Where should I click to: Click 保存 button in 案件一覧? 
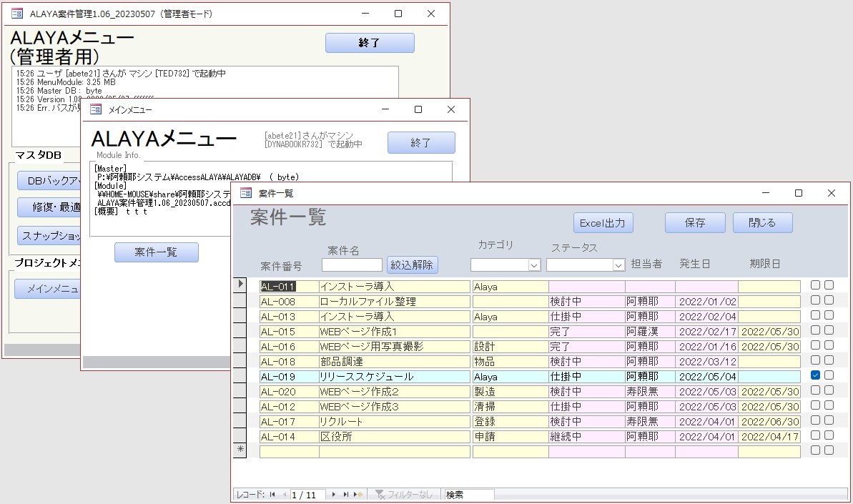(x=695, y=223)
